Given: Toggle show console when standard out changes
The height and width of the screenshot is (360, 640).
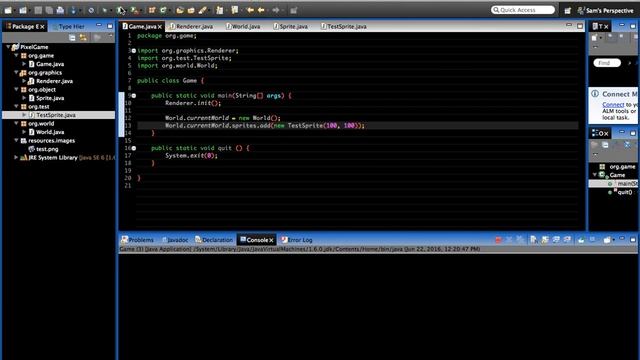Looking at the screenshot, I should (556, 240).
